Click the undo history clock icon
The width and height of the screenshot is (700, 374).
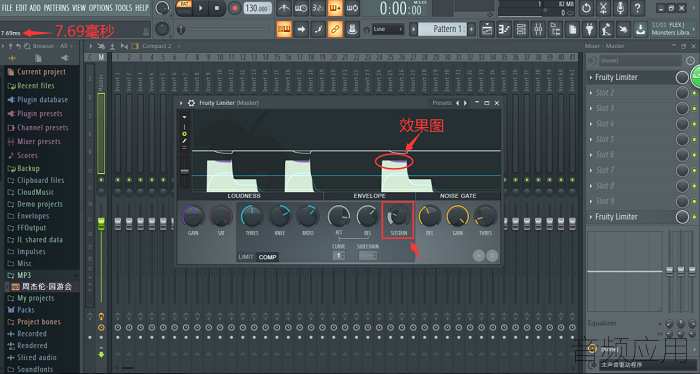point(586,8)
